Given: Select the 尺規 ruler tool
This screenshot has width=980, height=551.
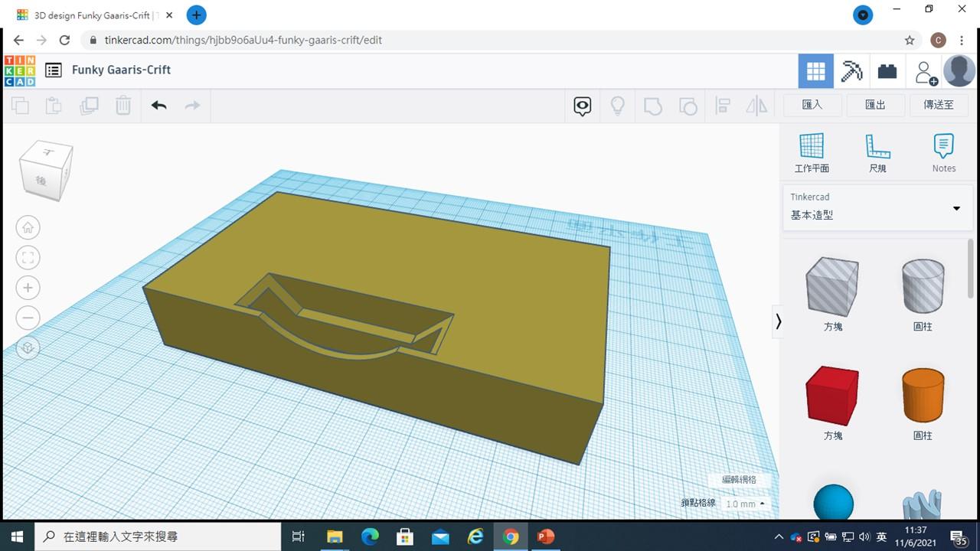Looking at the screenshot, I should 877,153.
